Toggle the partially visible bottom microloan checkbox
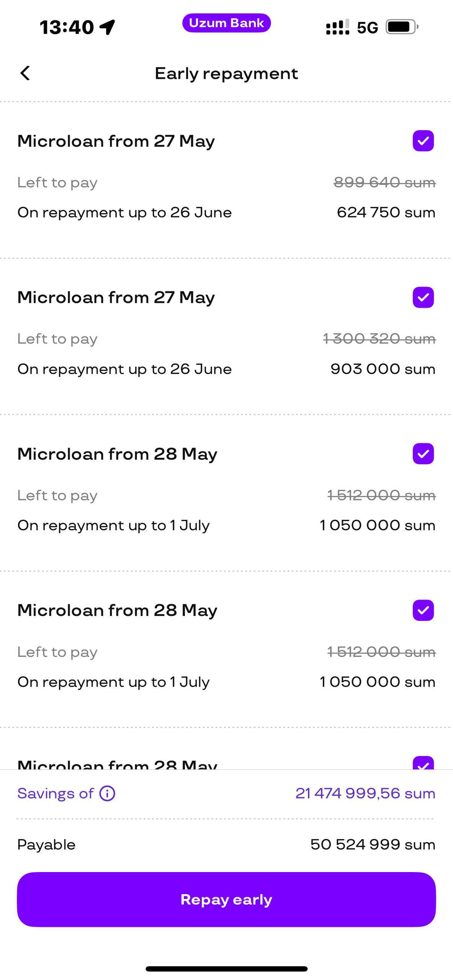 [423, 763]
